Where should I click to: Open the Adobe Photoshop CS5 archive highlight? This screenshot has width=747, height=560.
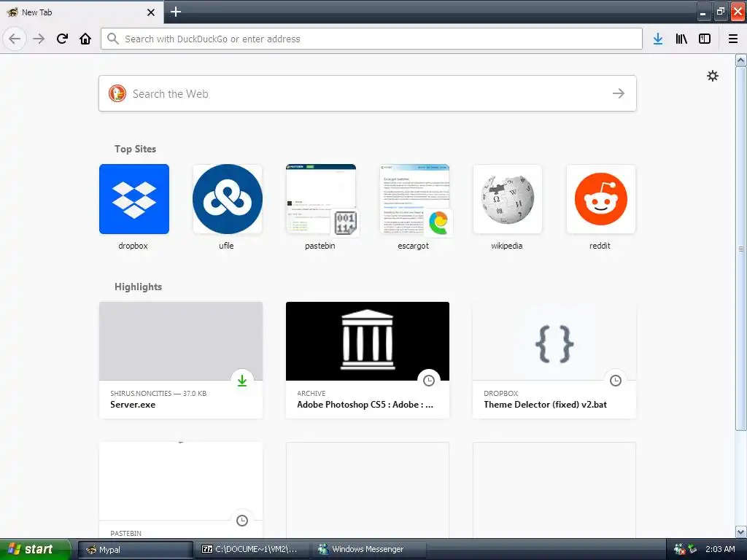[368, 360]
